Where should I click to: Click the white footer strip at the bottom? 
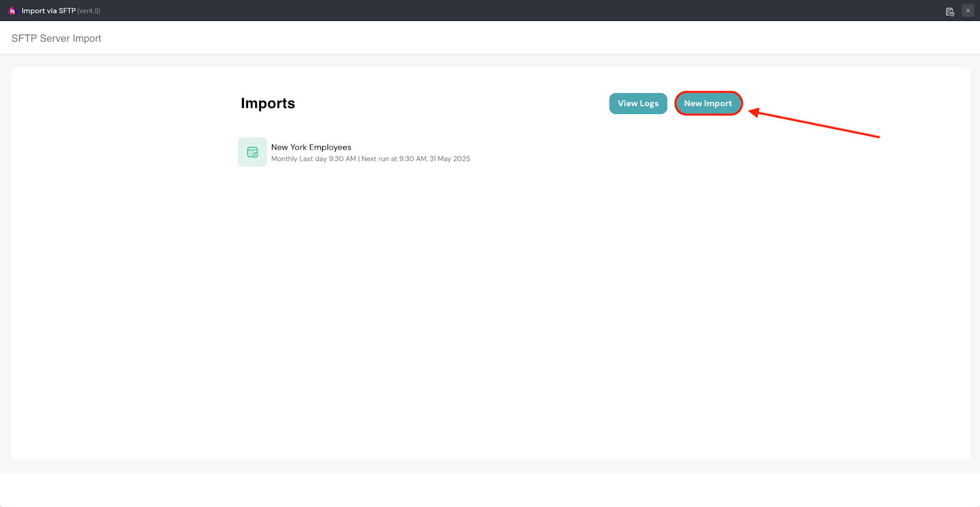tap(490, 490)
